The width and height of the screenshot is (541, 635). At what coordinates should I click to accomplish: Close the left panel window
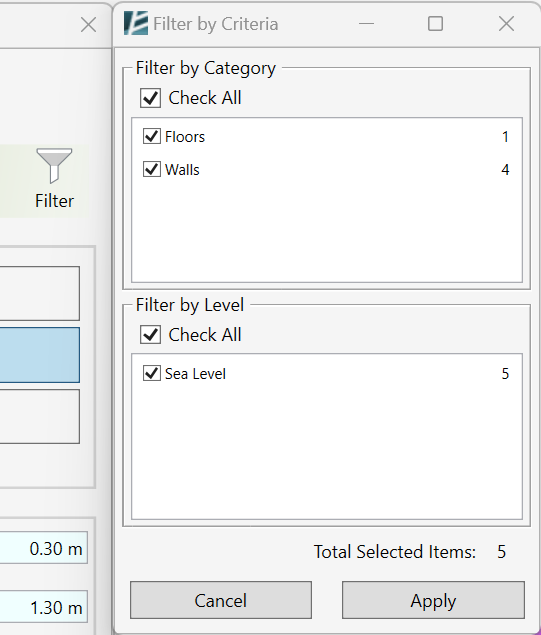click(x=88, y=25)
